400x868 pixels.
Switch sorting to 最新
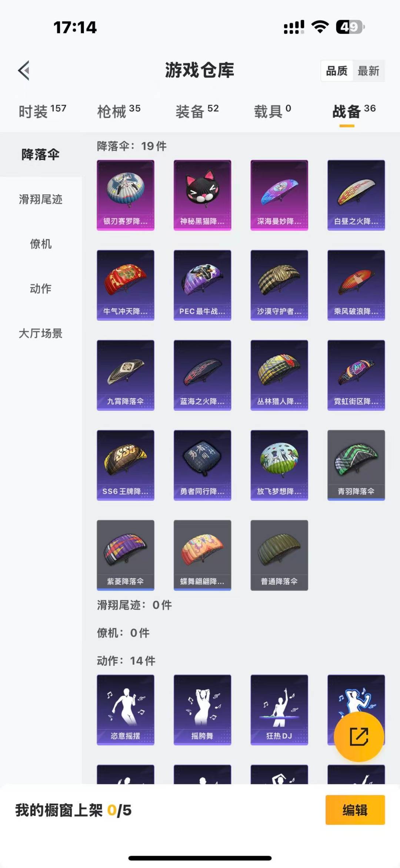click(x=369, y=71)
